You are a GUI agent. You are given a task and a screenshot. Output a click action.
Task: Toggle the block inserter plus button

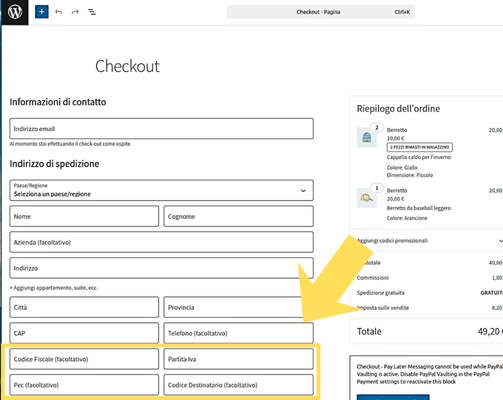42,12
